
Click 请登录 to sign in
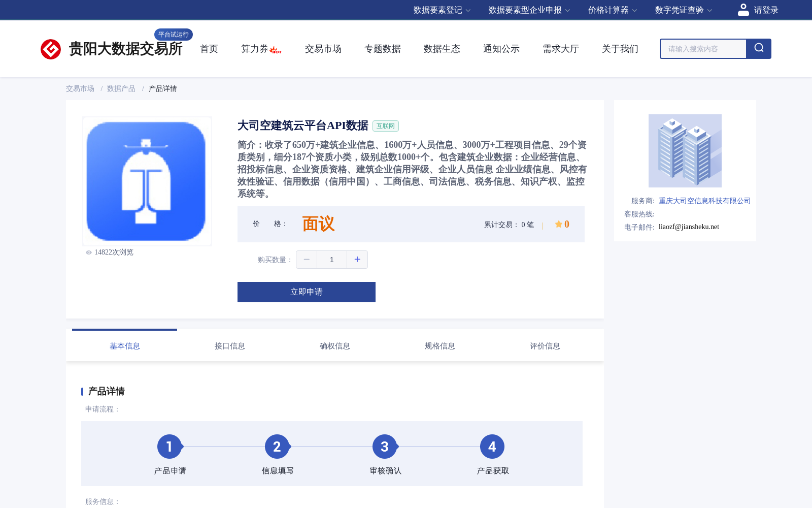tap(766, 10)
